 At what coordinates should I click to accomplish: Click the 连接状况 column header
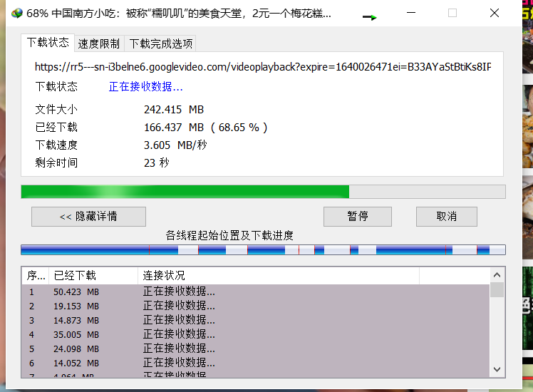click(278, 276)
